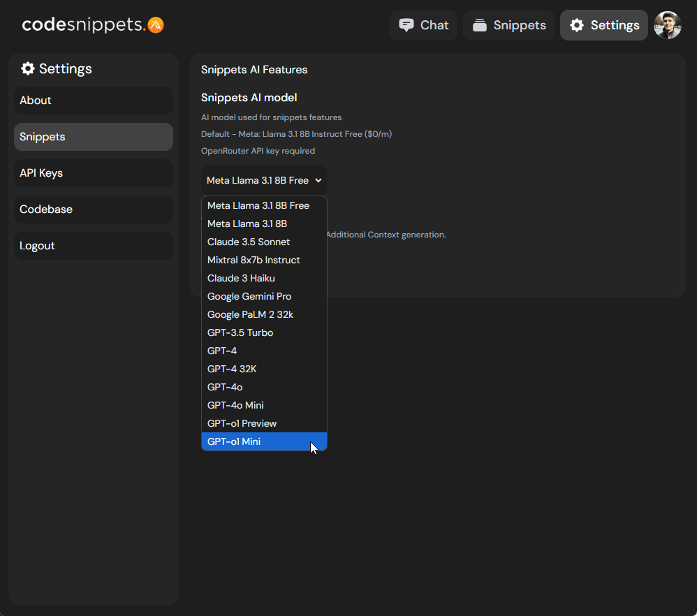Open the API Keys settings section
The width and height of the screenshot is (697, 616).
(x=94, y=173)
